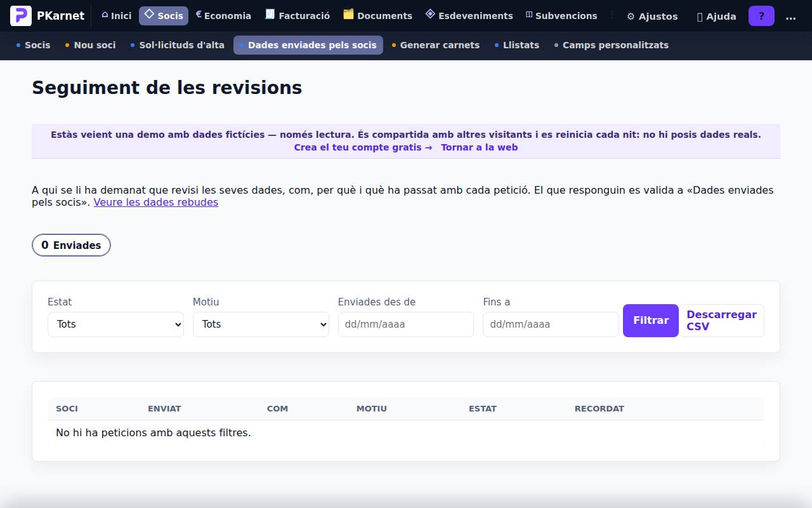Image resolution: width=812 pixels, height=508 pixels.
Task: Click the 'Tornar a la web' link
Action: 480,147
